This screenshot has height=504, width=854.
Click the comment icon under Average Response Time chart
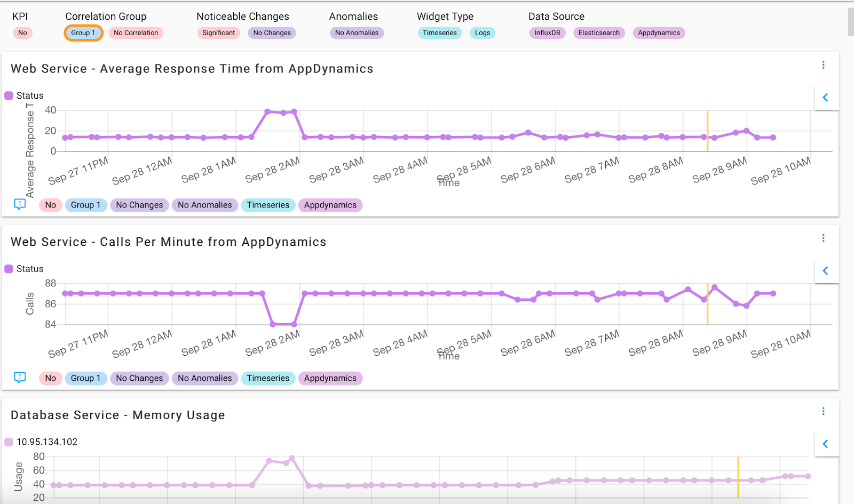point(20,204)
